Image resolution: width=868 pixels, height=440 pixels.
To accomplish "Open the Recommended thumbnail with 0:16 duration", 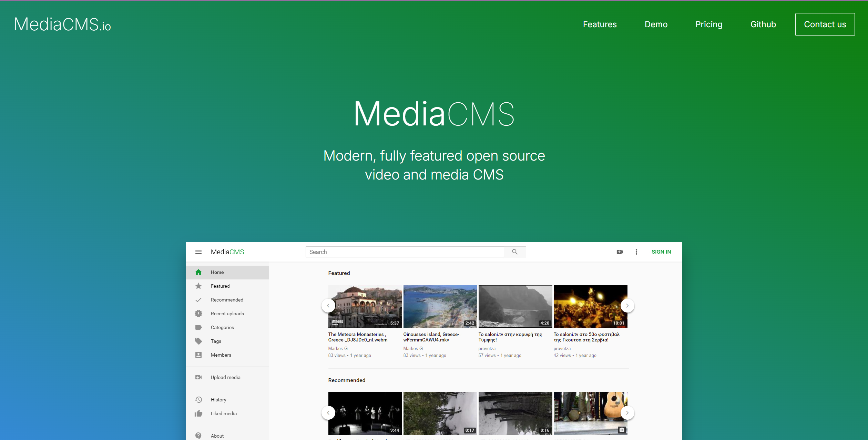I will [x=515, y=413].
